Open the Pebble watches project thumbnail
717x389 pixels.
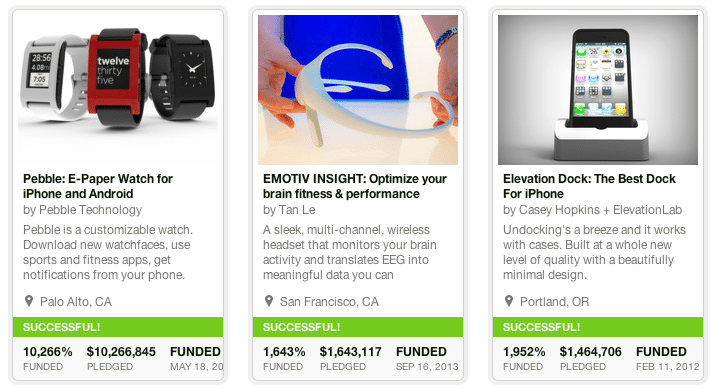[x=118, y=90]
